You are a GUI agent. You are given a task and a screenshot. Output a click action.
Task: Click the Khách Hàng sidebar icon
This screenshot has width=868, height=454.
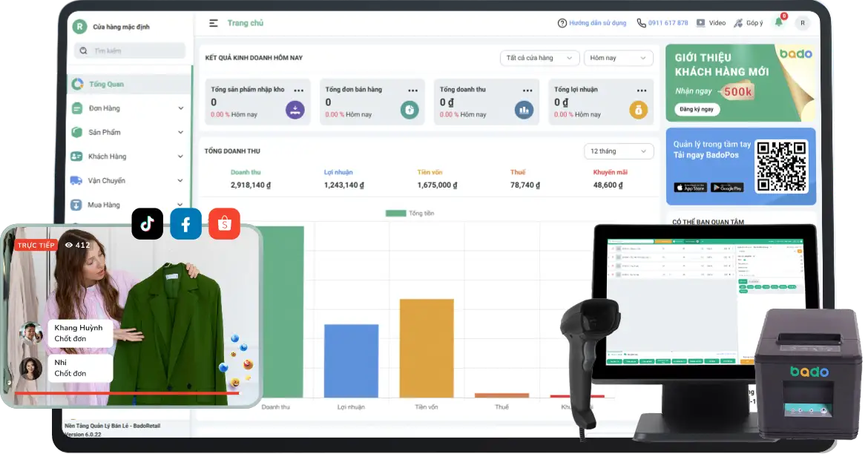76,157
